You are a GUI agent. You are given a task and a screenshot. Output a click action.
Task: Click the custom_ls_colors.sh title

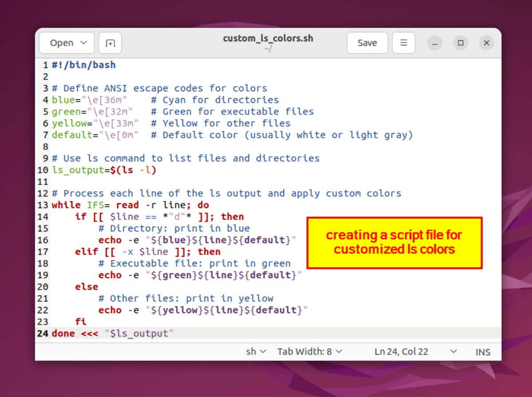[268, 38]
